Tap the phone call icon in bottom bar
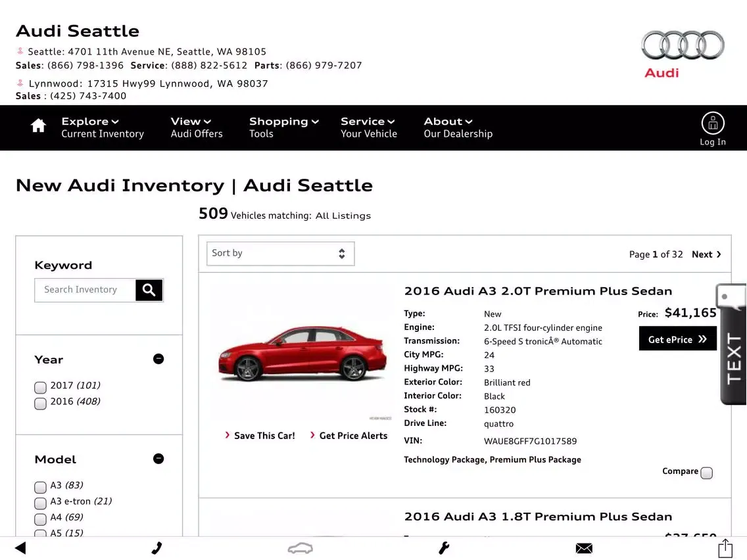Image resolution: width=747 pixels, height=560 pixels. (157, 548)
